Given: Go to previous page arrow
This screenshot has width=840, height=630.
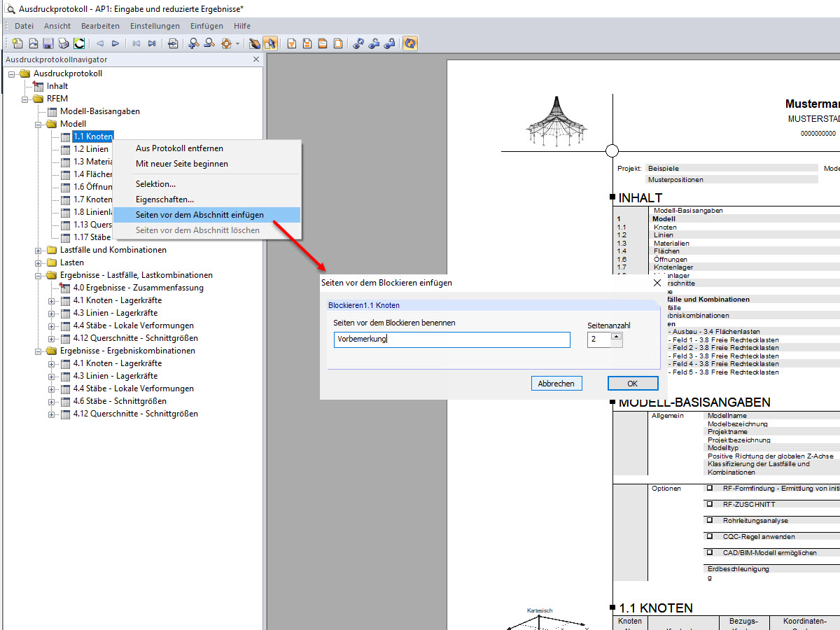Looking at the screenshot, I should click(100, 43).
